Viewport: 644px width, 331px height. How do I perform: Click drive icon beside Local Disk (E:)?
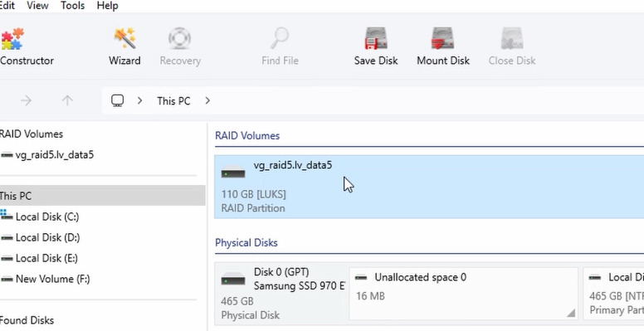pyautogui.click(x=7, y=258)
